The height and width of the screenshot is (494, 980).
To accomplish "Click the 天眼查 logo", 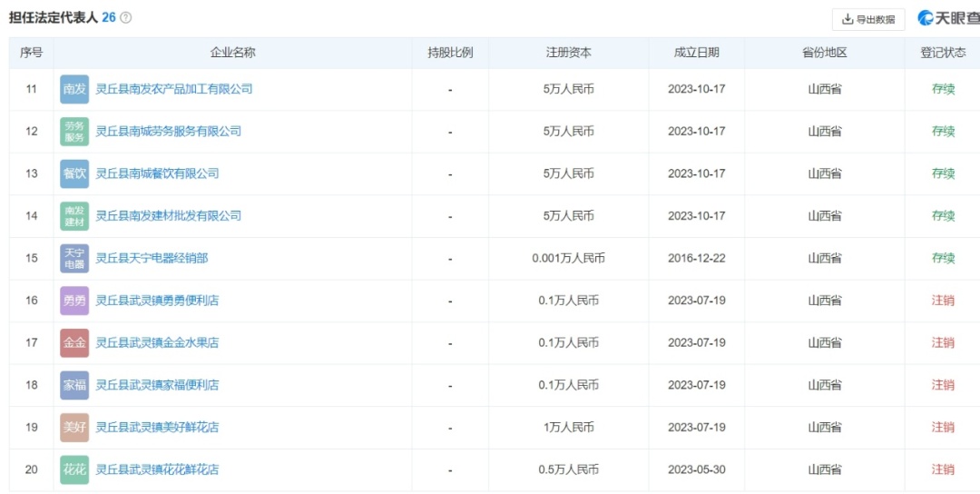I will coord(947,18).
